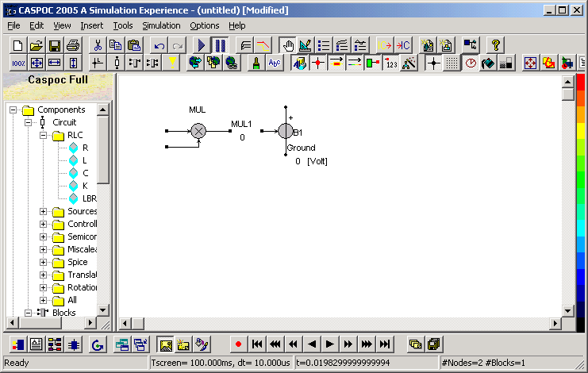The height and width of the screenshot is (373, 588).
Task: Expand the Rotational folder
Action: [x=43, y=288]
